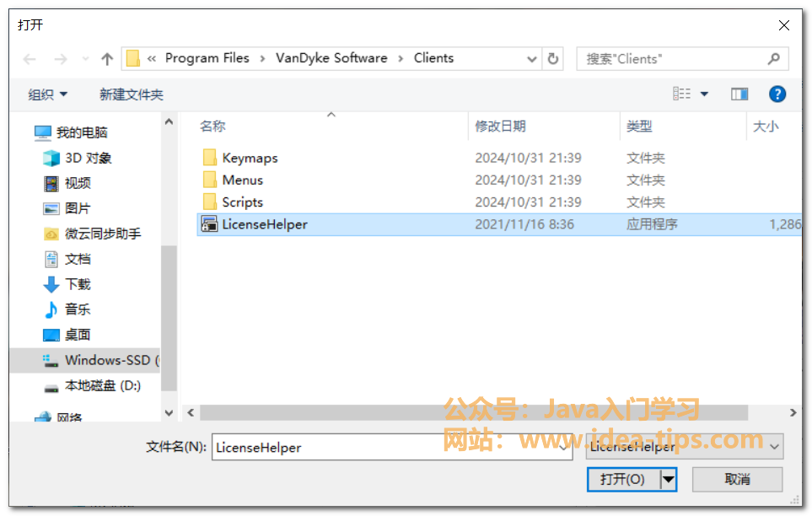Expand chevron after Program Files breadcrumb
The width and height of the screenshot is (812, 516).
click(x=262, y=58)
